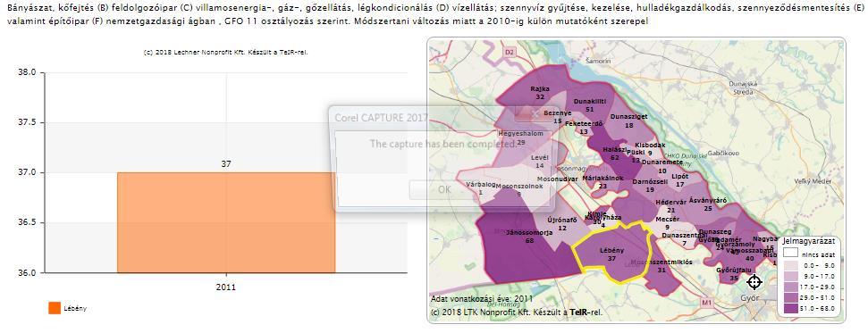The height and width of the screenshot is (333, 868).
Task: Click the Bezenye 15 map label
Action: click(558, 117)
